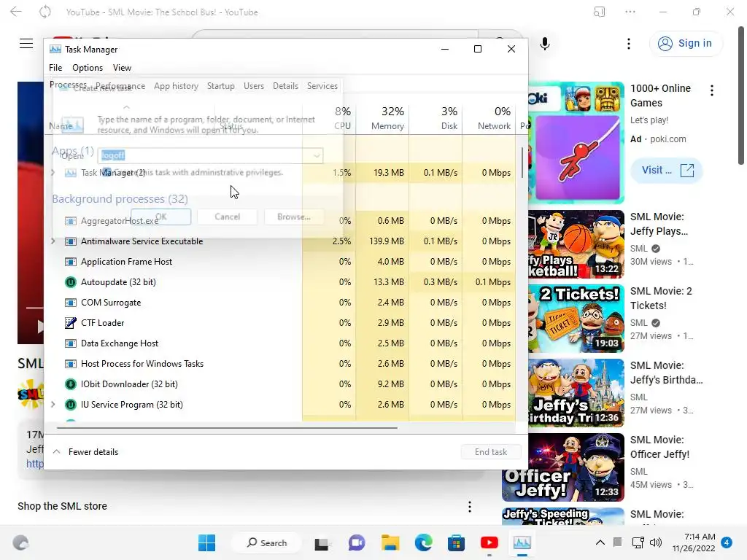
Task: Select the Application Frame Host row
Action: [279, 262]
